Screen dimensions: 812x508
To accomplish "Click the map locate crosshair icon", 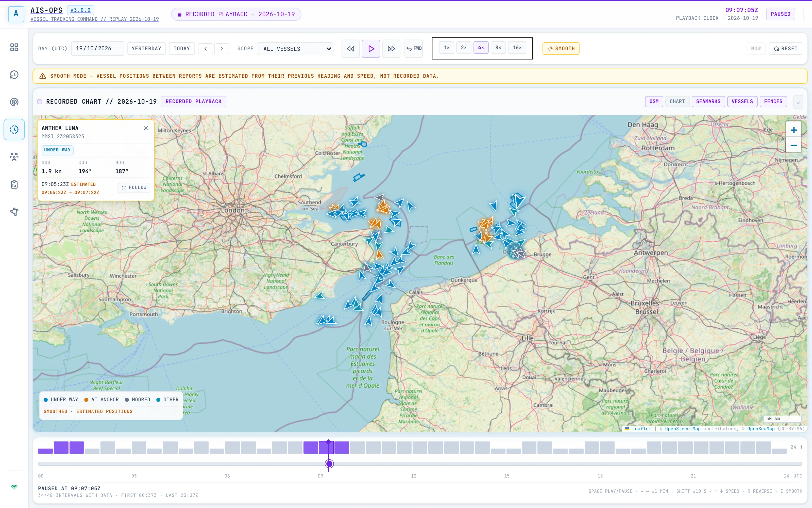I will [x=798, y=102].
